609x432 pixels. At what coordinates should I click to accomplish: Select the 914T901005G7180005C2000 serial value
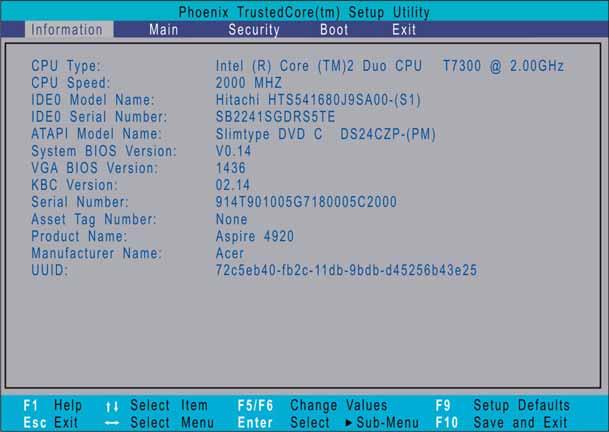306,202
